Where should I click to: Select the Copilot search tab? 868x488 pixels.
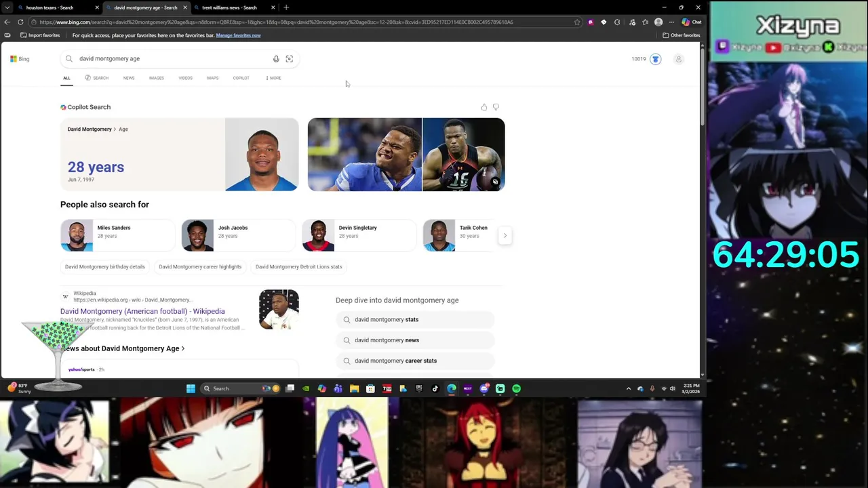241,78
